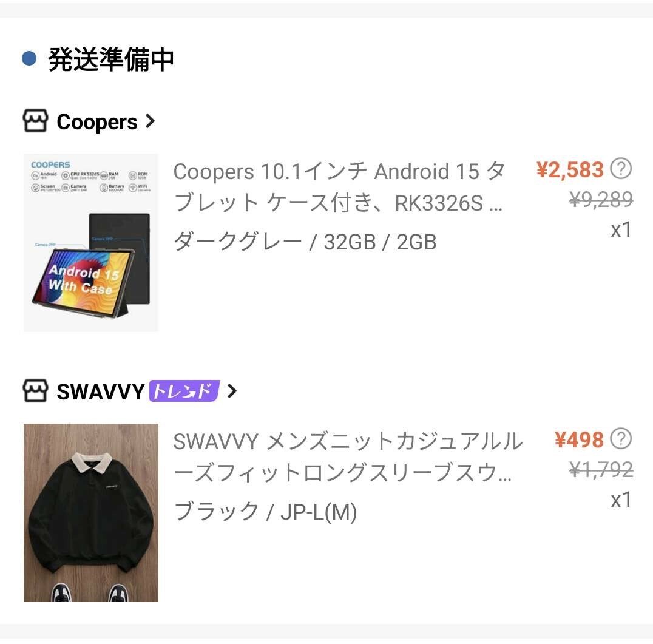Click the SWAVVY store icon
The height and width of the screenshot is (644, 653).
coord(35,391)
